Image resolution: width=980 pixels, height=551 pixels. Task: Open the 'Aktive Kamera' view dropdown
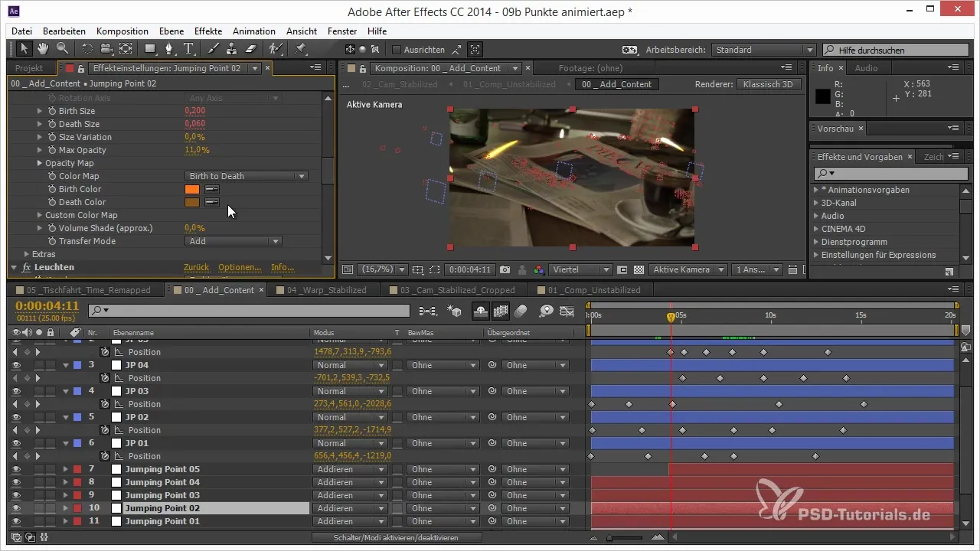[x=689, y=270]
